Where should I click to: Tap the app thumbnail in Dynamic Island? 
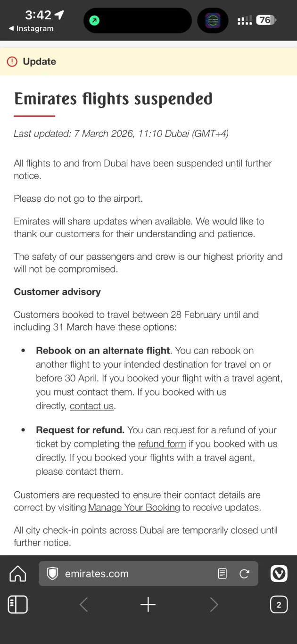[x=213, y=21]
